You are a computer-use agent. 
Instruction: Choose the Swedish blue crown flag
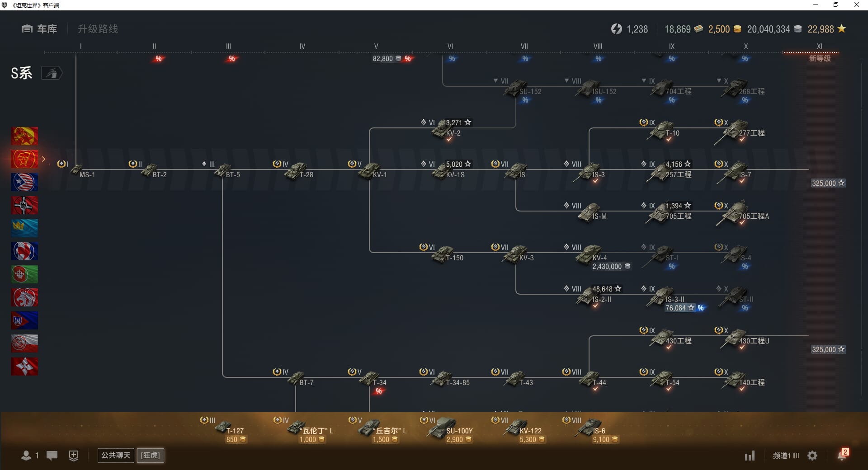[x=24, y=228]
